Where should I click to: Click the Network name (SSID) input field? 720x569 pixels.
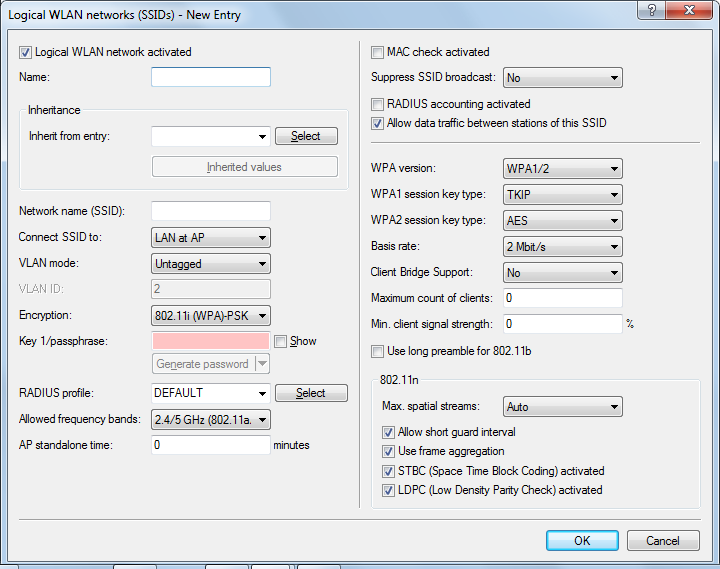point(210,211)
